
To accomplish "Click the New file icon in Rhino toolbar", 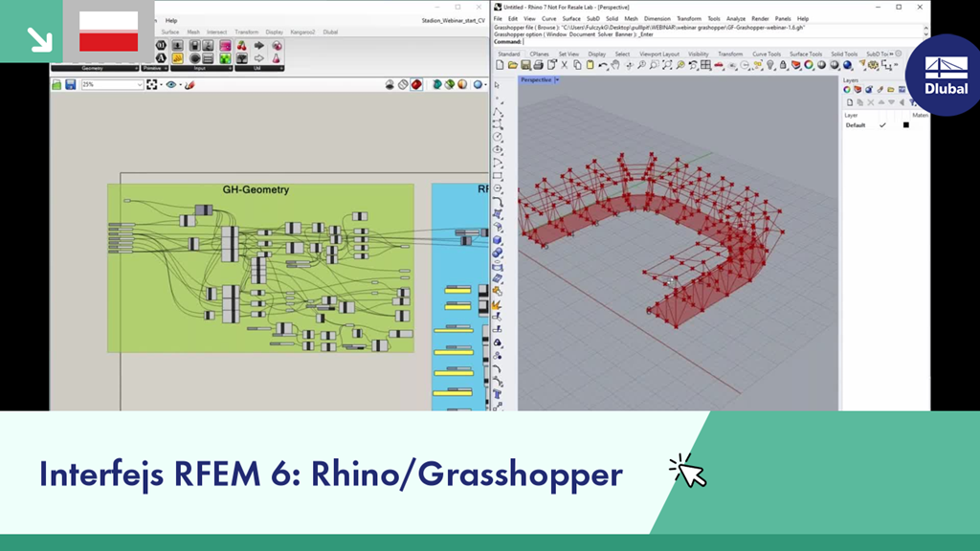I will pos(500,65).
